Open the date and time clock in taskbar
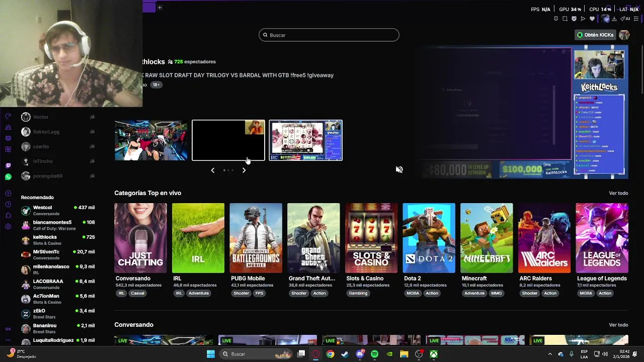This screenshot has height=362, width=644. point(621,354)
